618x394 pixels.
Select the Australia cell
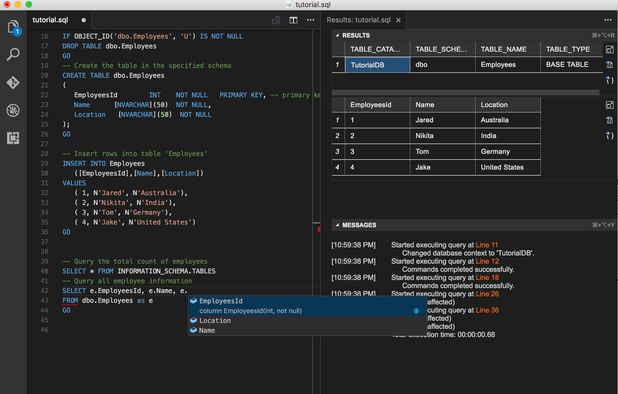click(x=508, y=120)
